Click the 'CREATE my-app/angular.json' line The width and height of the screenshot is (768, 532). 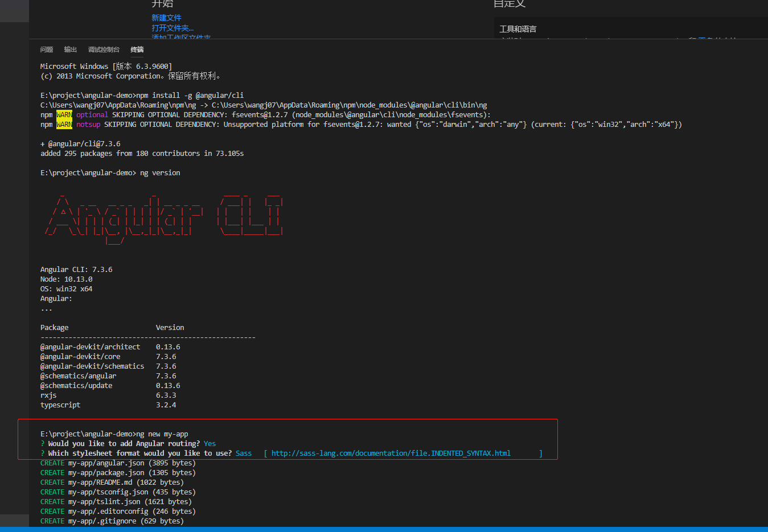pos(118,463)
